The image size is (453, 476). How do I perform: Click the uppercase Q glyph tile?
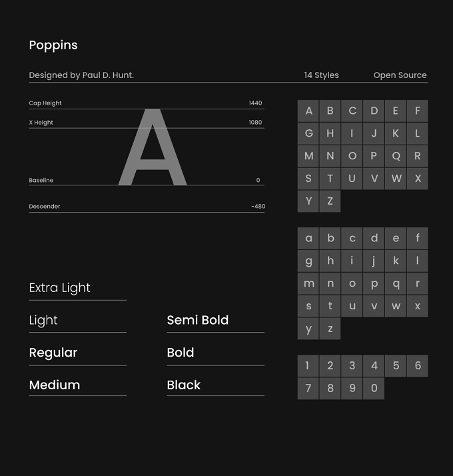(x=396, y=156)
